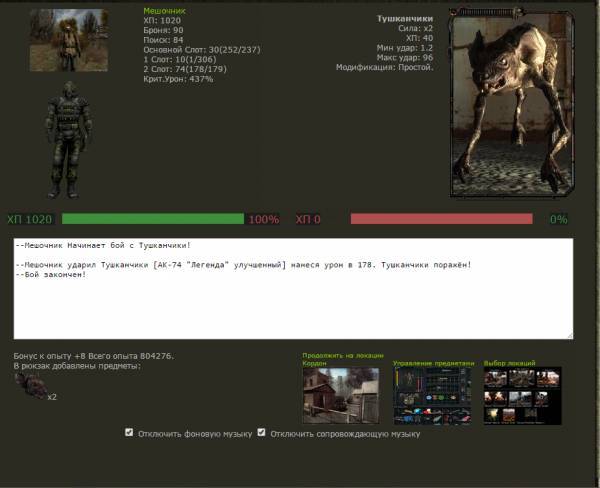Click the Мешочник player avatar portrait
This screenshot has height=488, width=600.
69,41
